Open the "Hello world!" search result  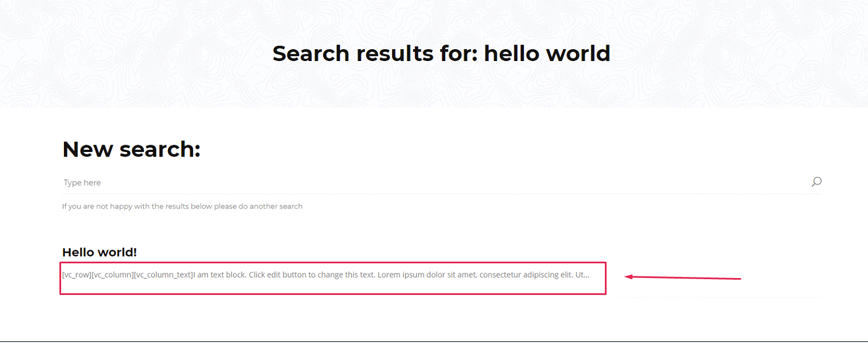pos(100,252)
